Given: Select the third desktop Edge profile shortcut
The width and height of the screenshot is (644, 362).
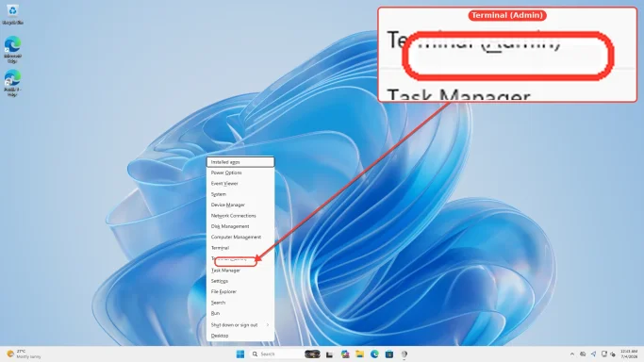Looking at the screenshot, I should pos(12,83).
